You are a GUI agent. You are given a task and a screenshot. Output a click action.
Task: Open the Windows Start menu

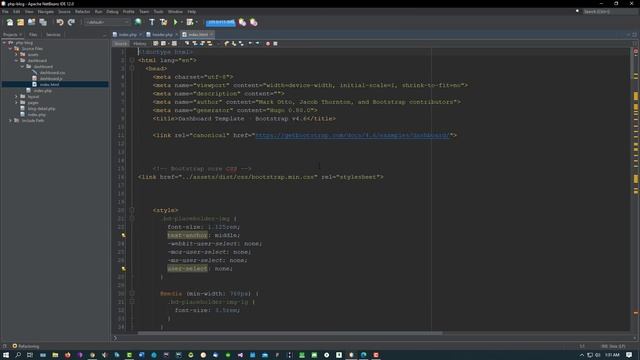6,355
